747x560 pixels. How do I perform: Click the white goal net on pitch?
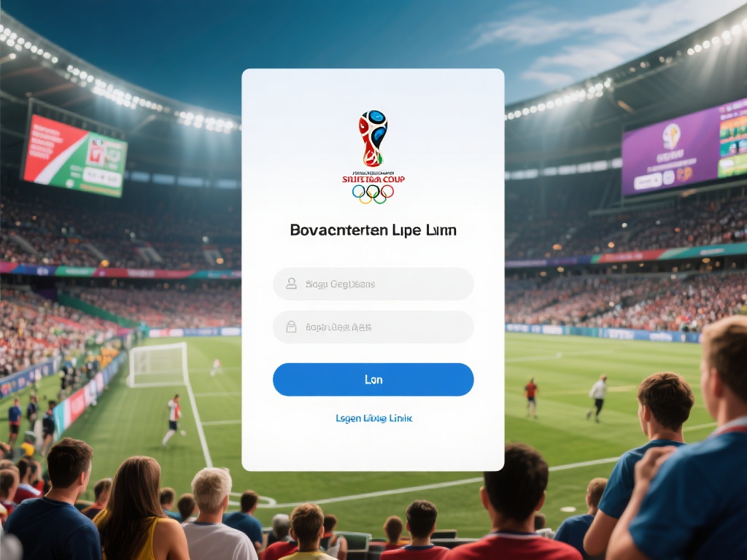(x=158, y=365)
